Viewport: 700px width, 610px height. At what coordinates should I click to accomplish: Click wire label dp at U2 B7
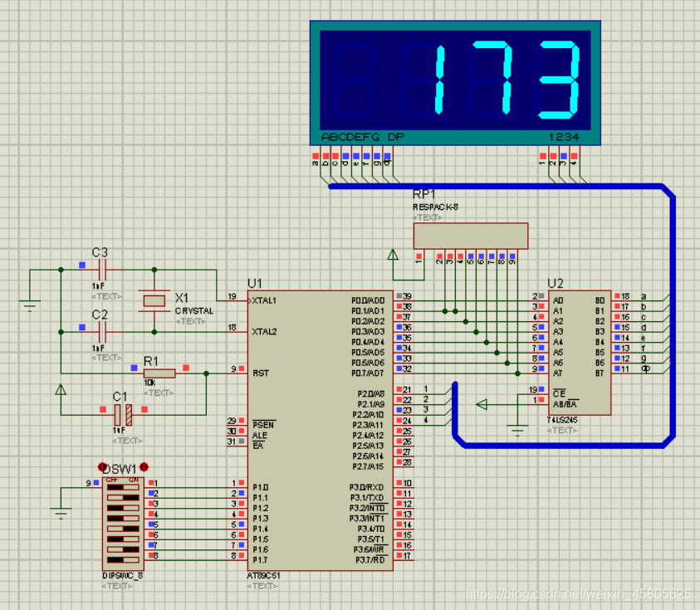(645, 368)
